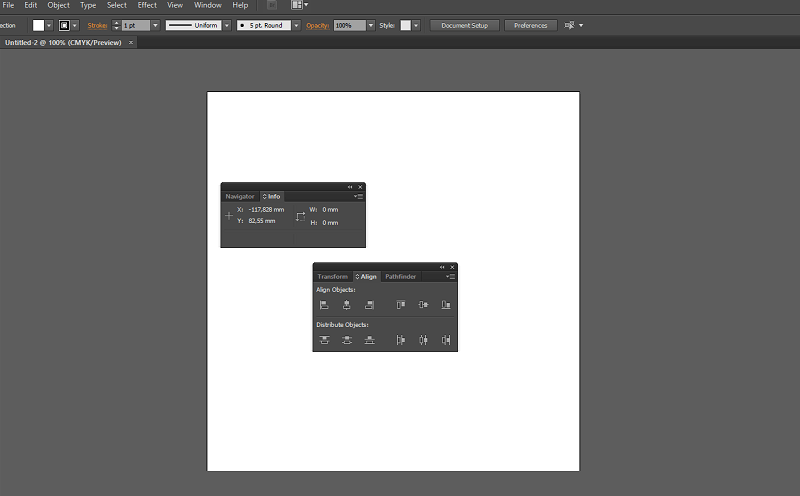The image size is (800, 496).
Task: Switch to the Transform tab
Action: pyautogui.click(x=332, y=277)
